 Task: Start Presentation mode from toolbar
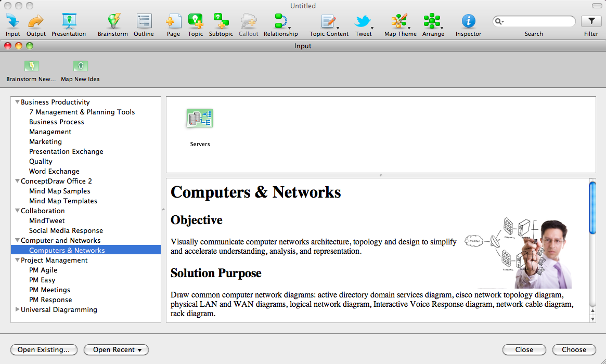69,21
